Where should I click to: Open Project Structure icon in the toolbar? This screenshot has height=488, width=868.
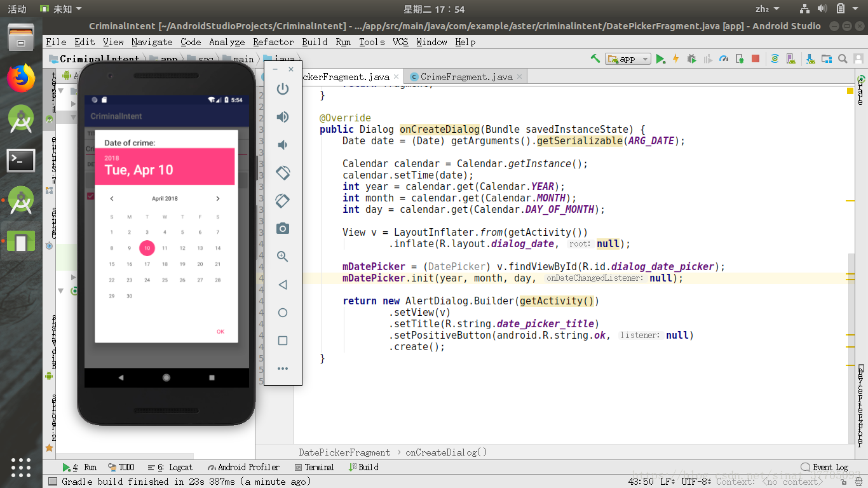click(x=827, y=58)
